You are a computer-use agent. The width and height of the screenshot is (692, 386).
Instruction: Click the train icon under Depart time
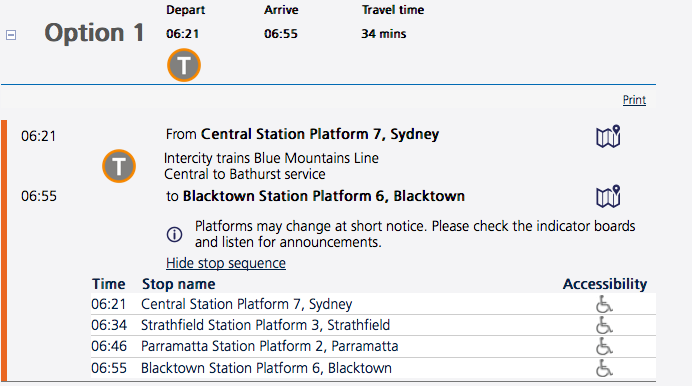click(x=184, y=65)
